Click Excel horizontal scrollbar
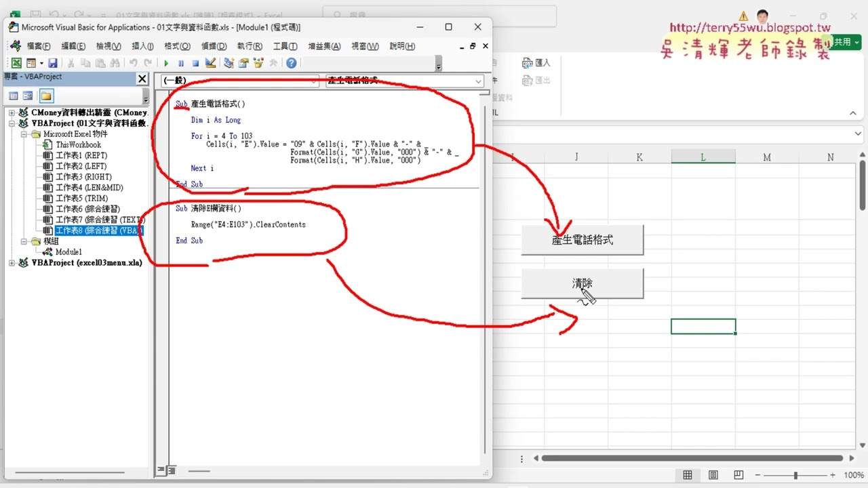Image resolution: width=868 pixels, height=488 pixels. pyautogui.click(x=692, y=458)
